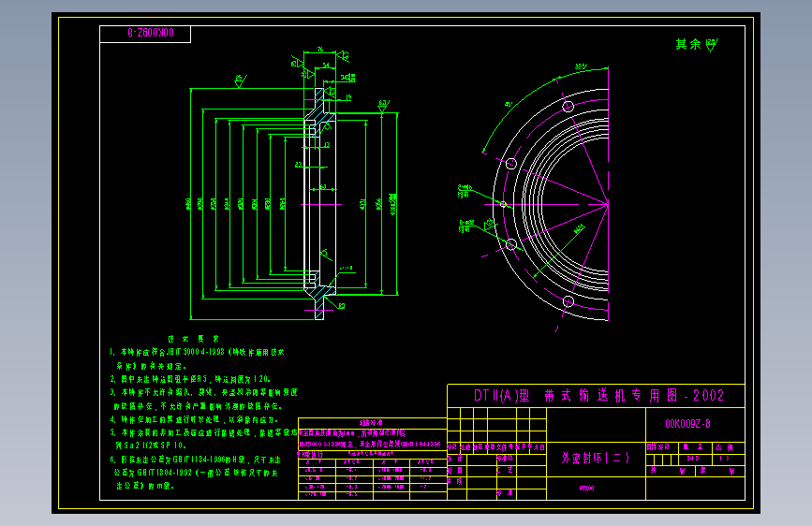Select material label 'HT200'
The image size is (812, 526).
(x=586, y=489)
